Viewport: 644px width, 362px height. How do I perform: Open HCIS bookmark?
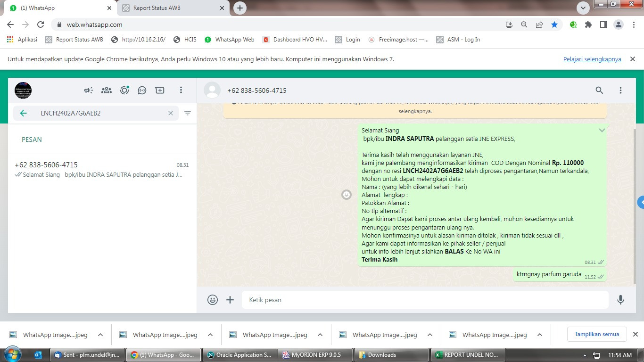(x=185, y=40)
